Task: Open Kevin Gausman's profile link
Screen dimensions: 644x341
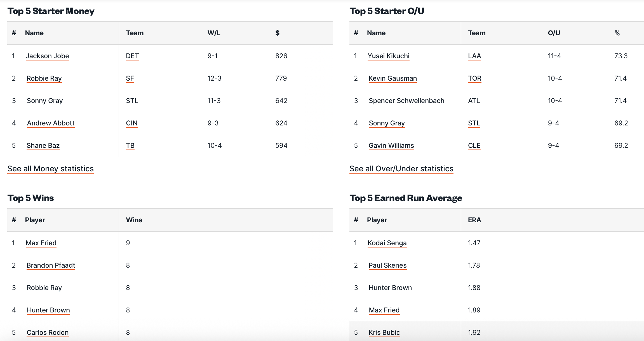Action: coord(392,78)
